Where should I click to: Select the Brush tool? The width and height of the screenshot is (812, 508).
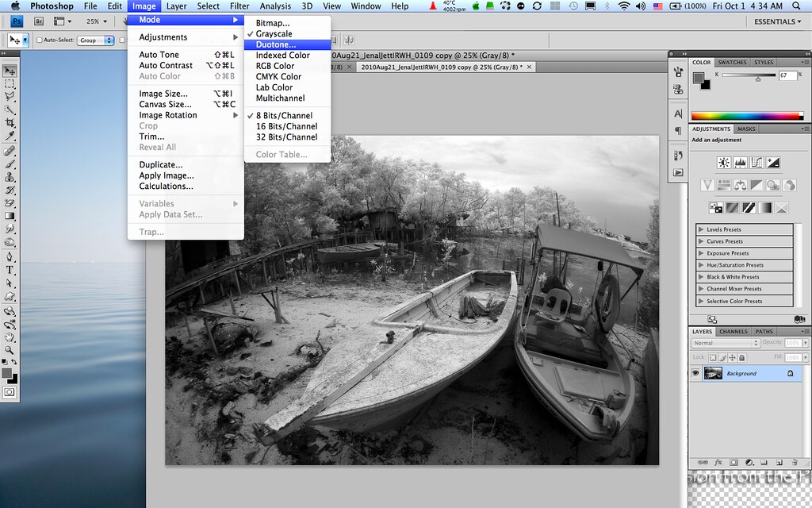(10, 164)
